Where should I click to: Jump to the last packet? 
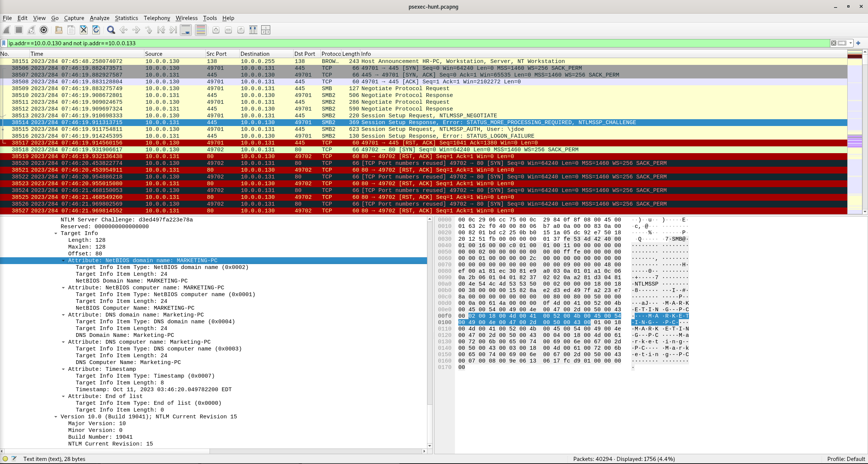(173, 30)
